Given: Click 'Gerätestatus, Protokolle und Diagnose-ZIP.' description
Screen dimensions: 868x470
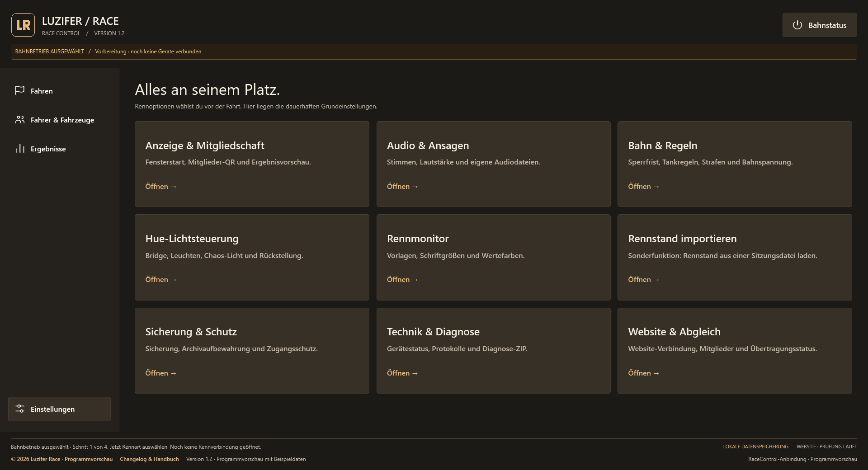Looking at the screenshot, I should pyautogui.click(x=457, y=348).
